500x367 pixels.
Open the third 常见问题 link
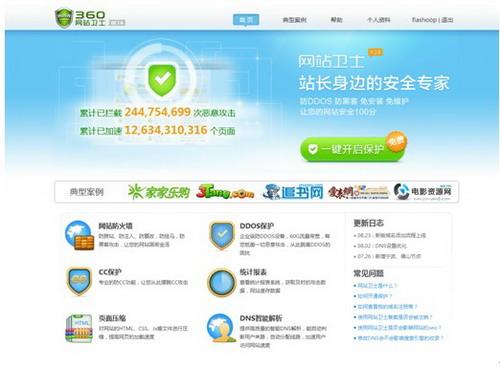coord(386,307)
